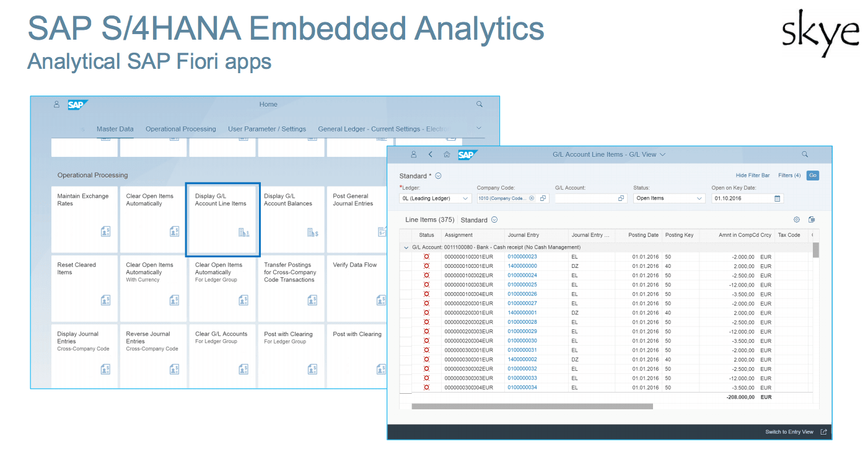Click icon on Reset Cleared Items tile
Viewport: 868px width, 449px height.
click(x=105, y=300)
